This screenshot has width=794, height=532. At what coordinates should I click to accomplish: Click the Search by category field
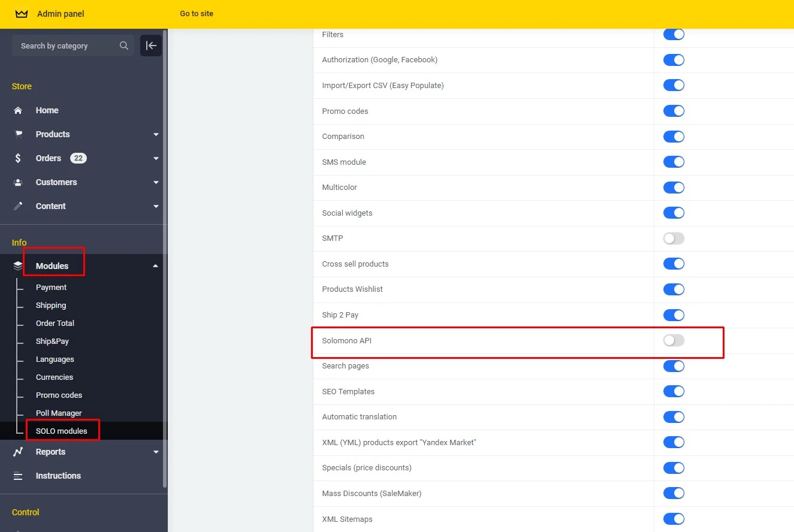[x=66, y=46]
